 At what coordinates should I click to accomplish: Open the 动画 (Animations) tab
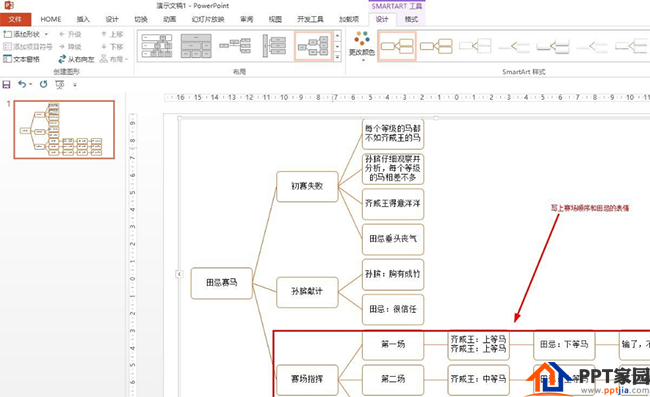[x=170, y=19]
